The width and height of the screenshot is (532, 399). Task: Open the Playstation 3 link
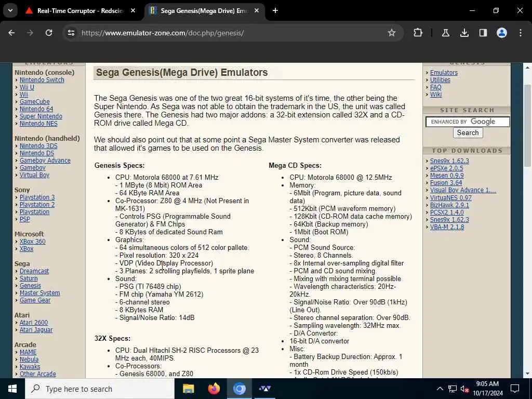37,197
